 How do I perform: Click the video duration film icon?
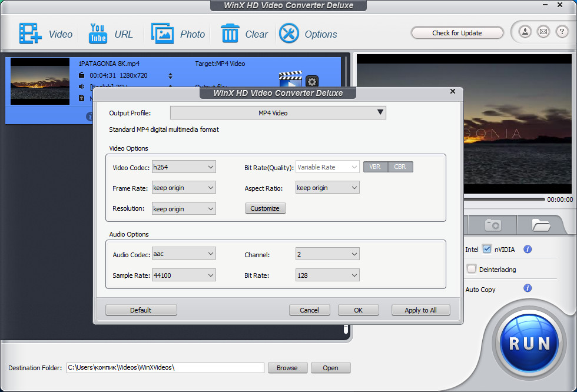[x=82, y=75]
